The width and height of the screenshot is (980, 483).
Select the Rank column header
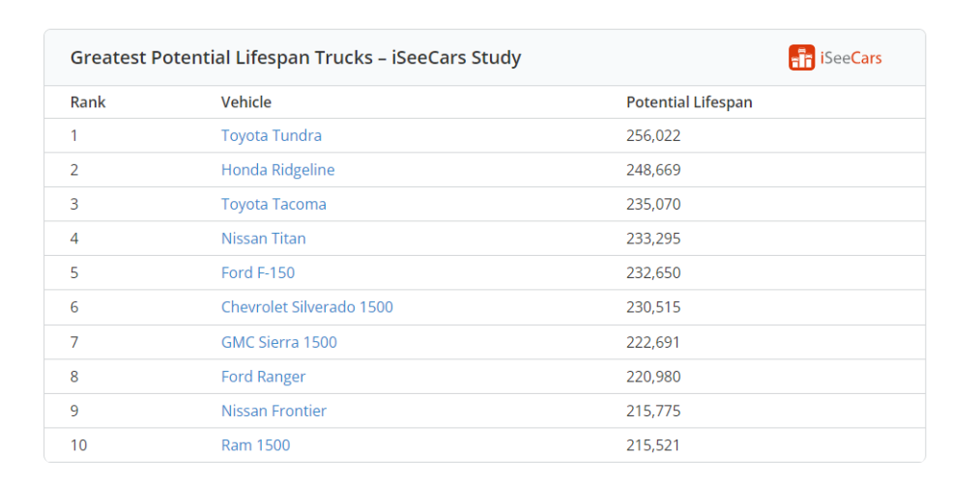(x=88, y=101)
